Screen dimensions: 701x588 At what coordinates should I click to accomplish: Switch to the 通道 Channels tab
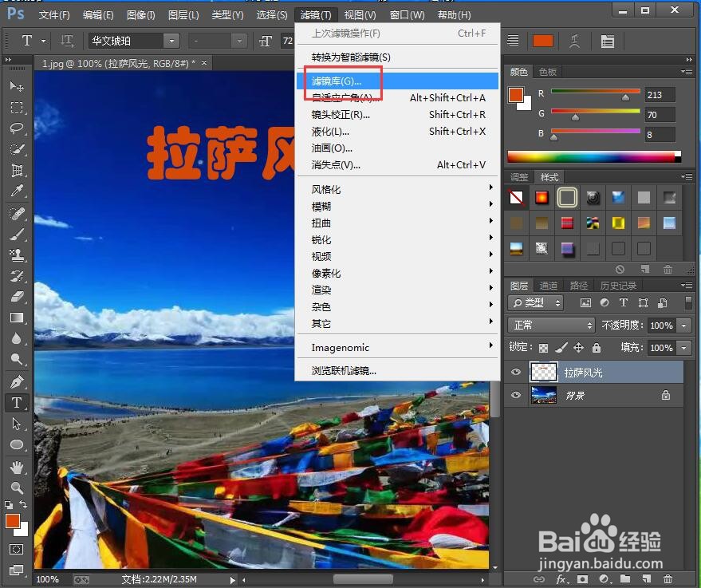coord(549,285)
